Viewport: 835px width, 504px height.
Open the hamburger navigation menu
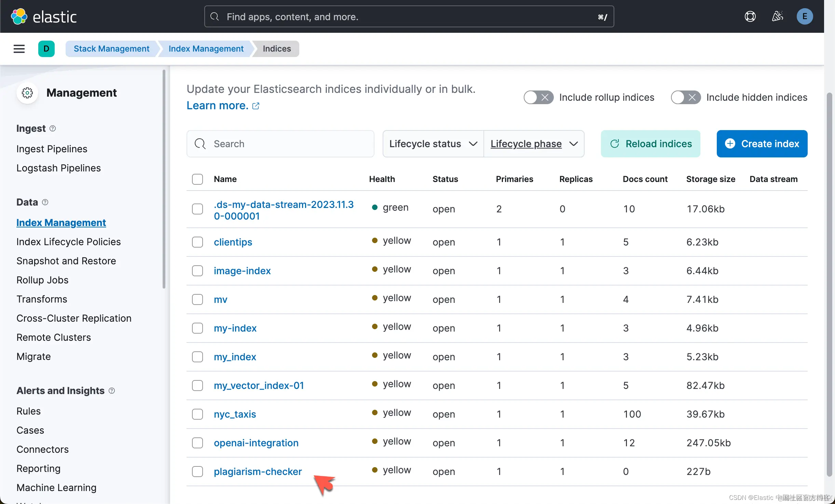(19, 49)
